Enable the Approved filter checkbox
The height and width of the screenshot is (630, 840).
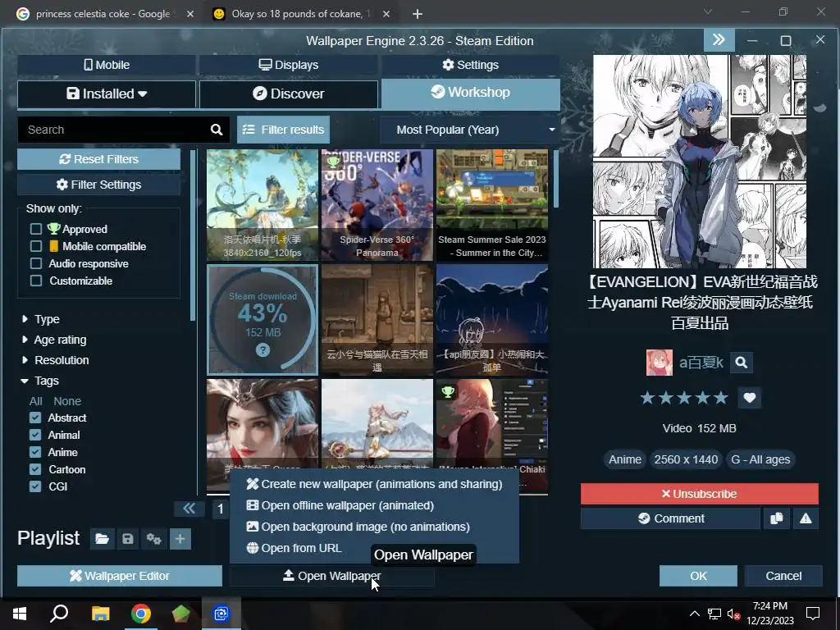click(x=36, y=229)
